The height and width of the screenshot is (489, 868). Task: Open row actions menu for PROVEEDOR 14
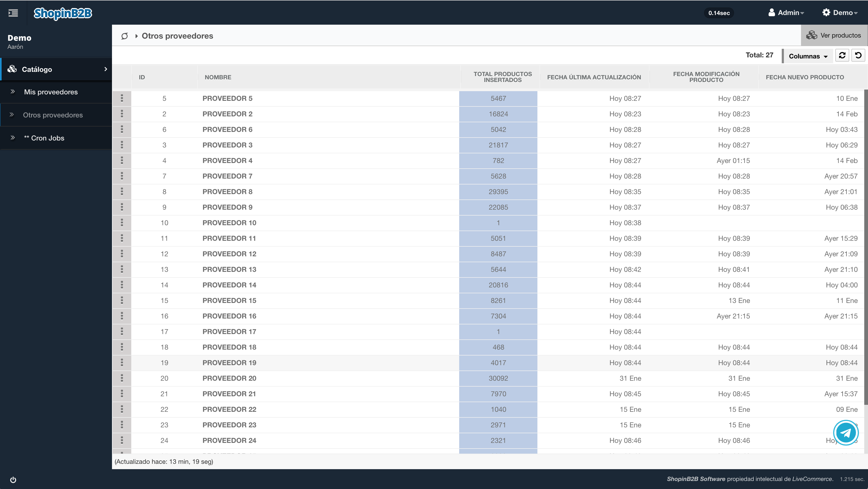[122, 285]
